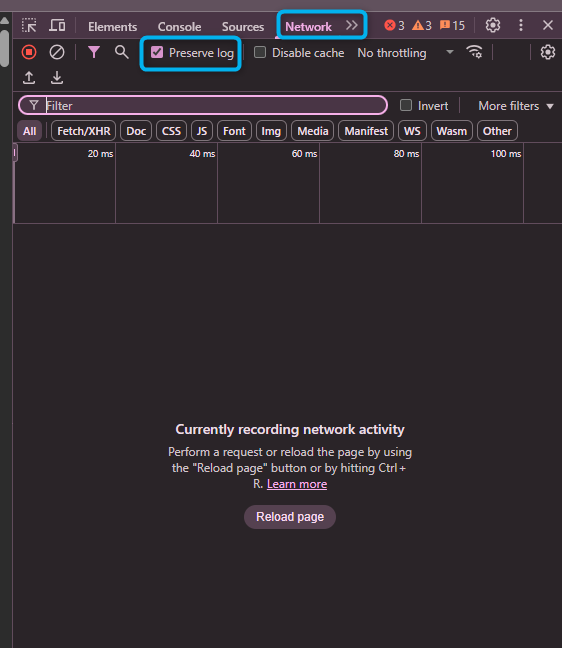Import HAR file upload icon
The image size is (562, 648).
(x=29, y=78)
